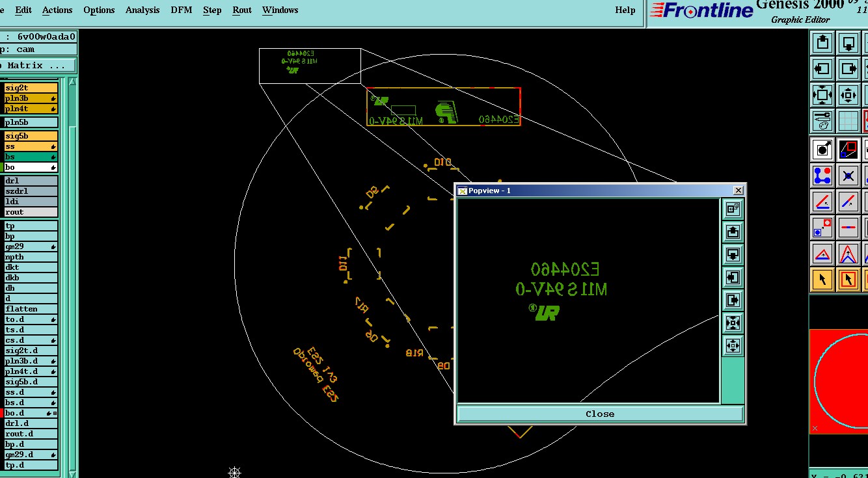Select the bo.d layer row
Image resolution: width=868 pixels, height=478 pixels.
[x=31, y=413]
